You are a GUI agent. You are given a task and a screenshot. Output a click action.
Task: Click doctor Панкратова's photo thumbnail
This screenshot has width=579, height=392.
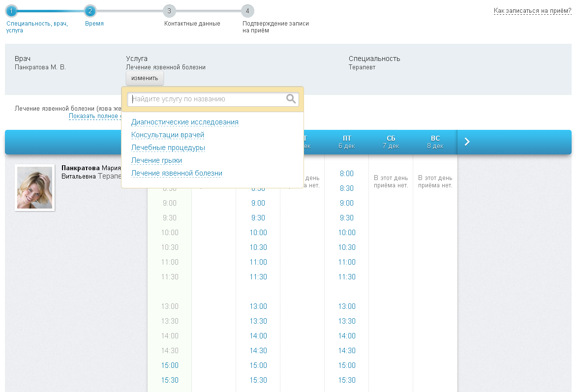coord(35,187)
